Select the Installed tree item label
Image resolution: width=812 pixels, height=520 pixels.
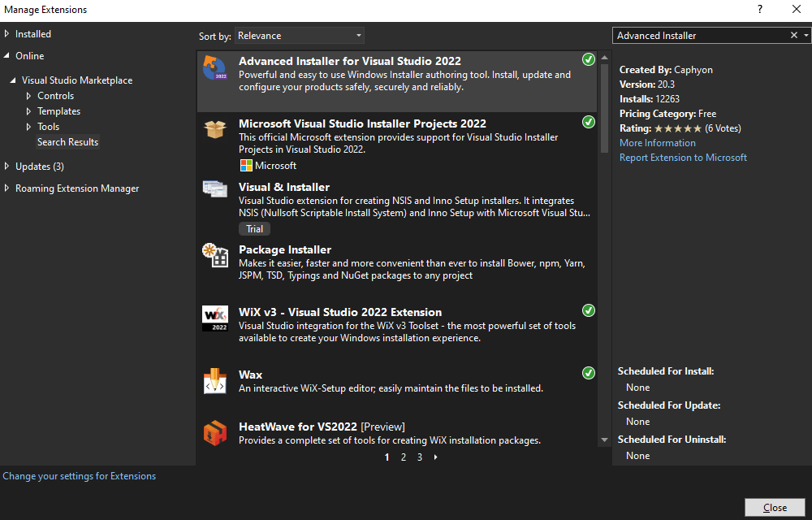[33, 33]
